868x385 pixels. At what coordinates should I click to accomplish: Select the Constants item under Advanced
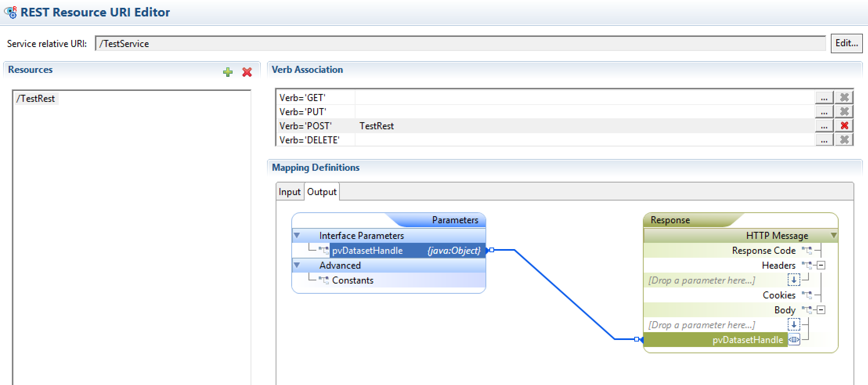[x=352, y=280]
